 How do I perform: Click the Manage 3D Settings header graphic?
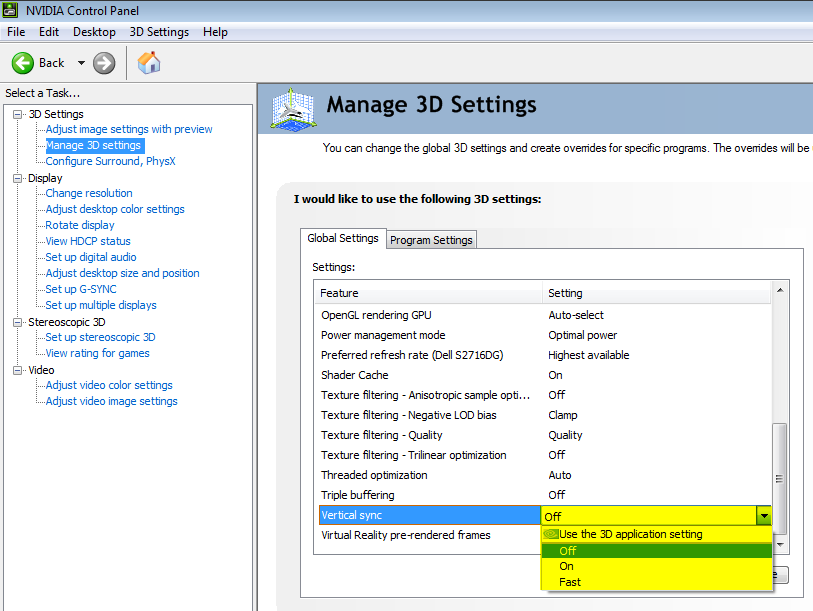(293, 109)
